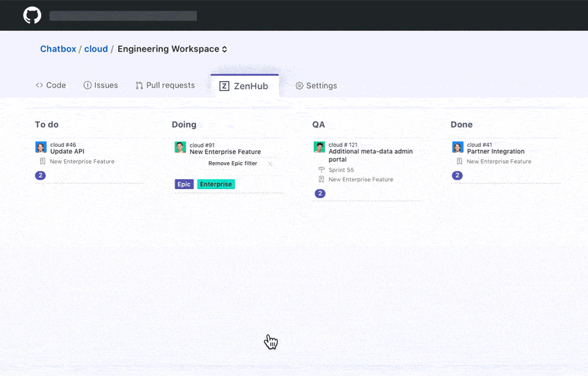Click the cloud #91 issue number
This screenshot has width=588, height=376.
click(x=202, y=145)
